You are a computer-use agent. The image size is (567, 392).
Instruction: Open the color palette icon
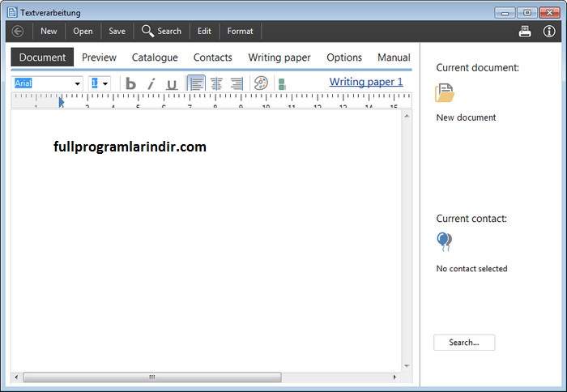[x=260, y=83]
